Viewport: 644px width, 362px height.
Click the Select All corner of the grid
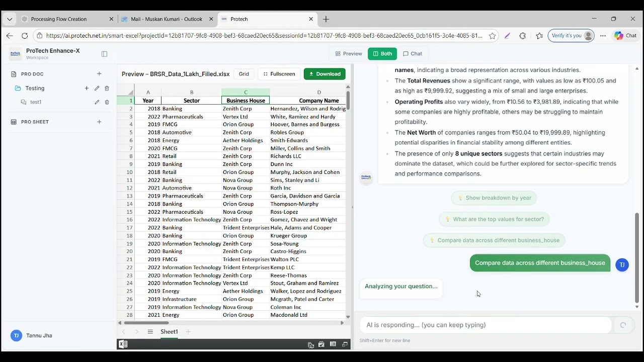tap(126, 92)
